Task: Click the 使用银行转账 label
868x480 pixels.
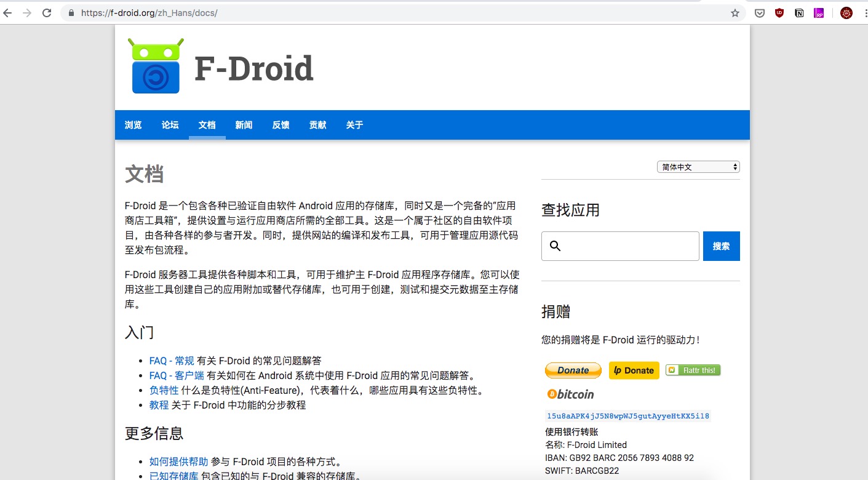Action: 571,432
